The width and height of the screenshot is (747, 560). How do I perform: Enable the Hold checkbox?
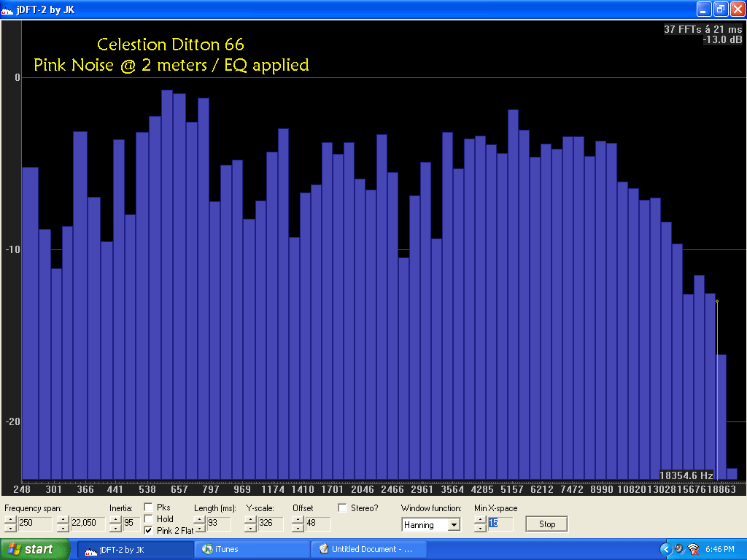(x=149, y=518)
